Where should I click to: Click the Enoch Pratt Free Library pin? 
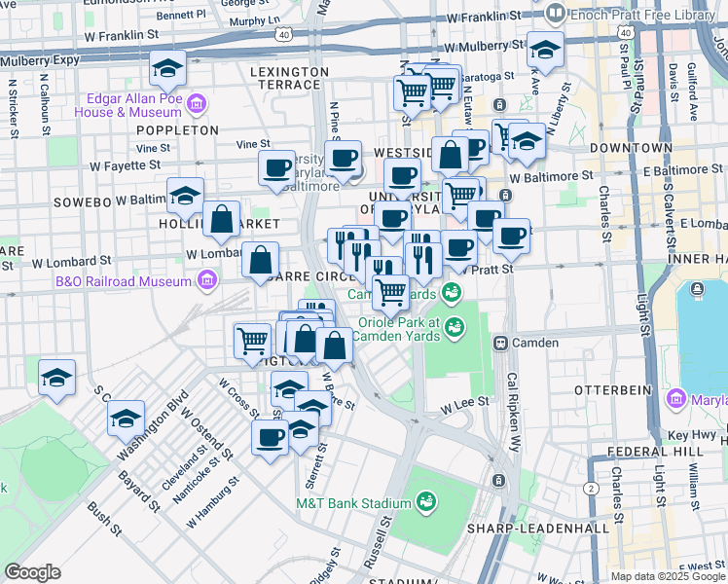(x=555, y=14)
